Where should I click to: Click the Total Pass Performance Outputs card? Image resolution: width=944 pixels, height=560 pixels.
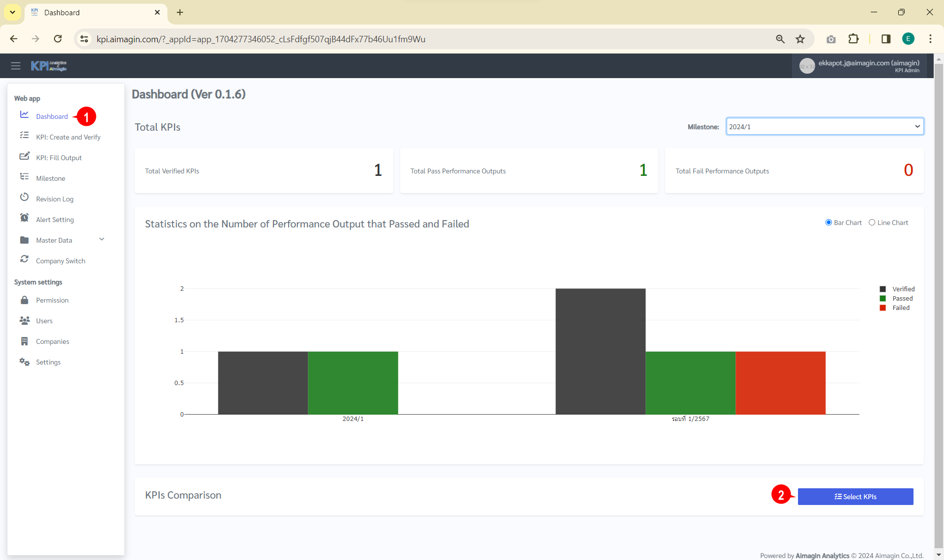pos(529,170)
